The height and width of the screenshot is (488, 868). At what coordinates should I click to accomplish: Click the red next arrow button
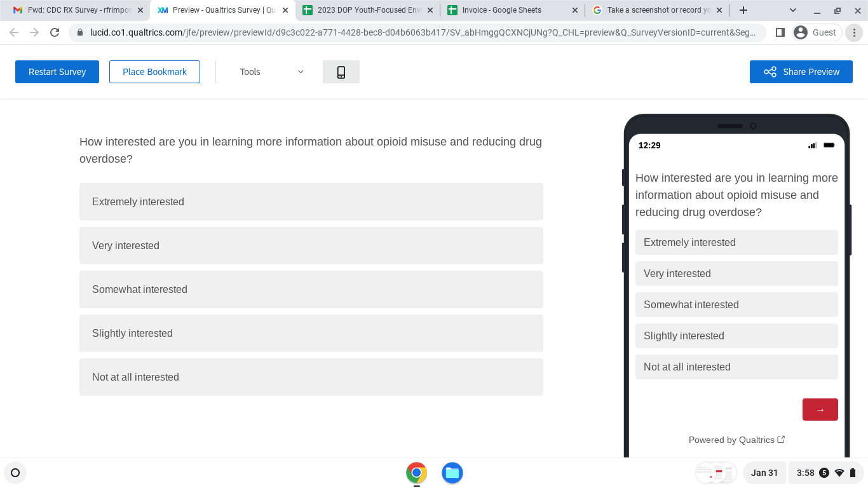pos(820,410)
